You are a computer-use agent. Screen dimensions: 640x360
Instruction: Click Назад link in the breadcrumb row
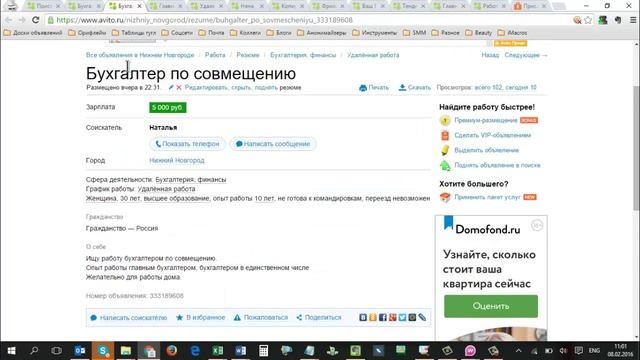tap(490, 55)
